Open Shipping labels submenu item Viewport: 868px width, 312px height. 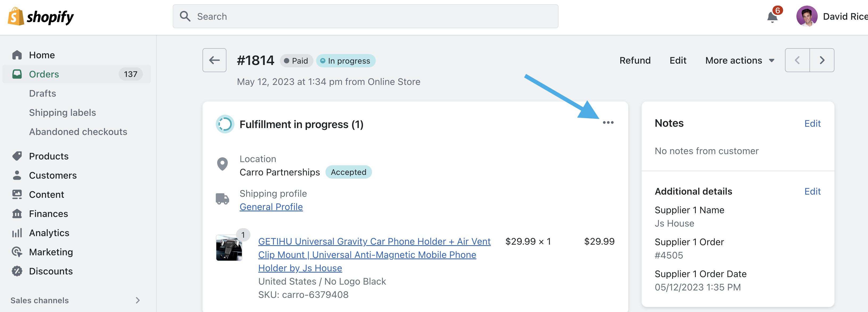point(62,113)
